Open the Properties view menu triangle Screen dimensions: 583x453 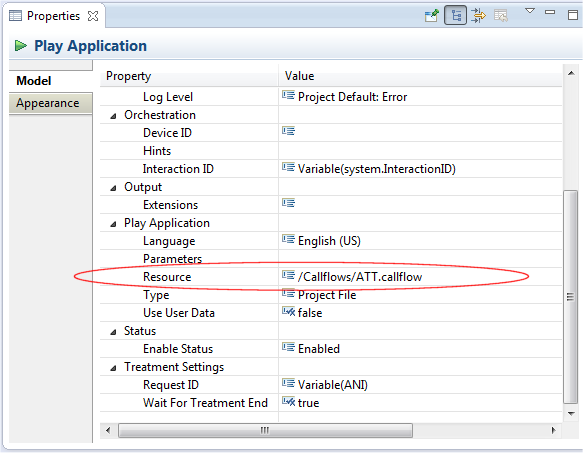click(530, 11)
